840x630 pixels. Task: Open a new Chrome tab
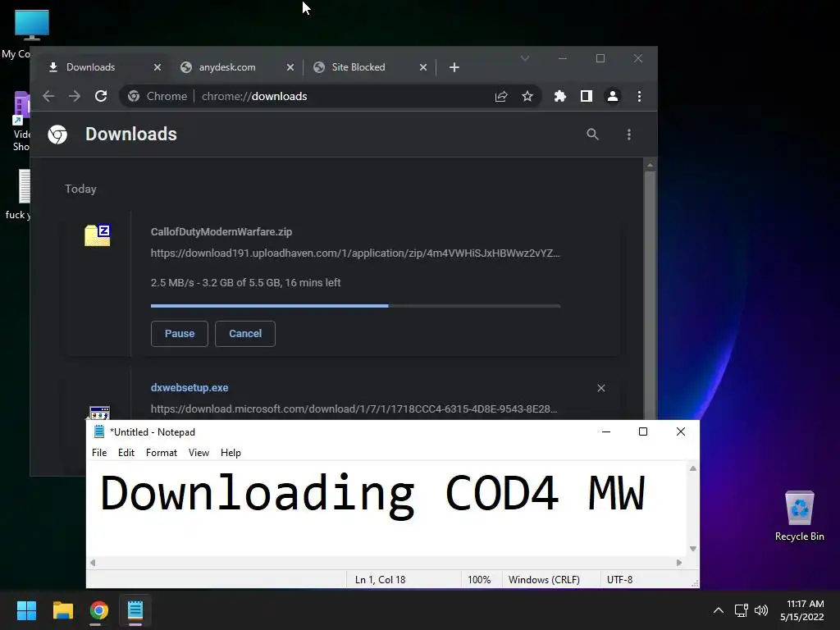click(x=454, y=67)
